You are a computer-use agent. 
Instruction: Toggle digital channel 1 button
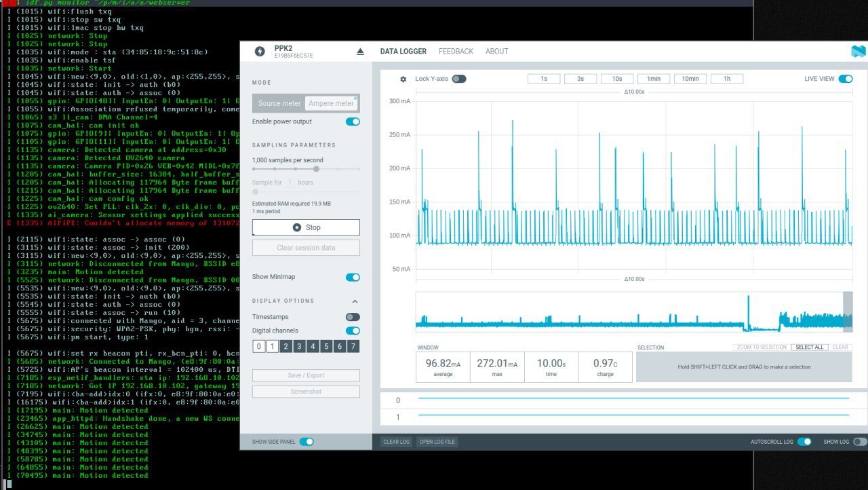[x=272, y=347]
